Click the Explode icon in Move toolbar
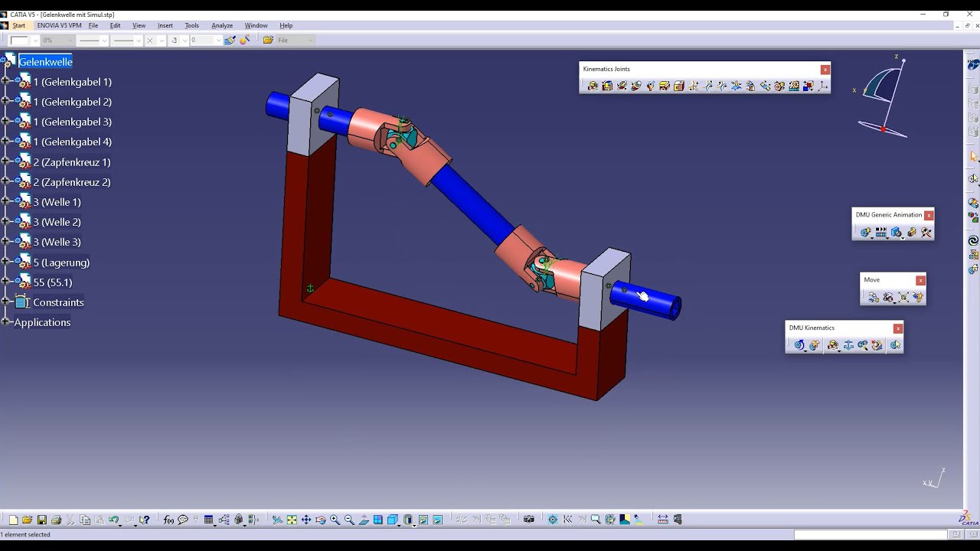Screen dimensions: 980x551 (x=904, y=297)
